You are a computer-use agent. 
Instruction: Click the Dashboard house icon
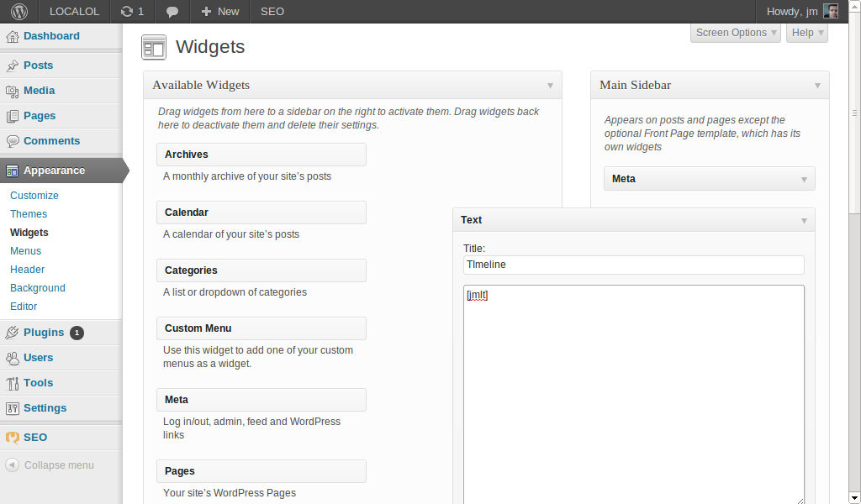pyautogui.click(x=12, y=37)
